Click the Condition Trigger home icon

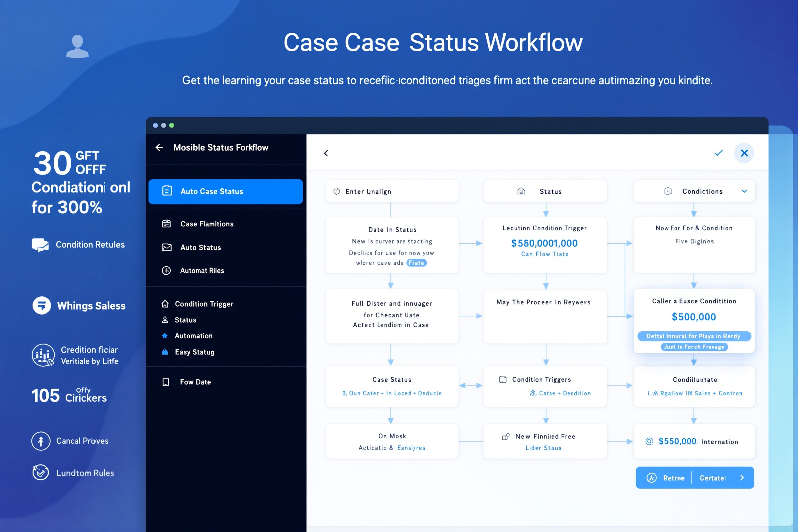165,304
